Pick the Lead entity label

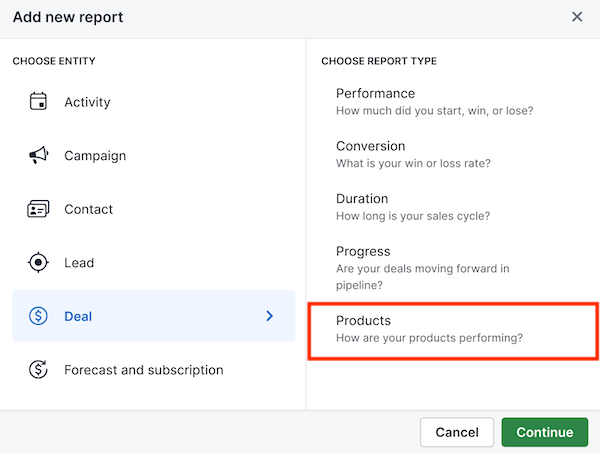pyautogui.click(x=79, y=263)
